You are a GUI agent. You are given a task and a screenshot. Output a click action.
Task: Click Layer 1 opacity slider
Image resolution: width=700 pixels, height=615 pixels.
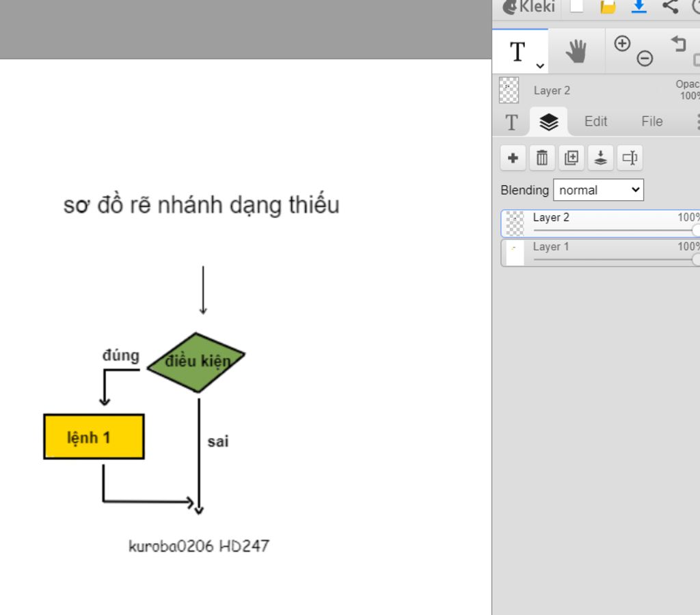click(616, 260)
